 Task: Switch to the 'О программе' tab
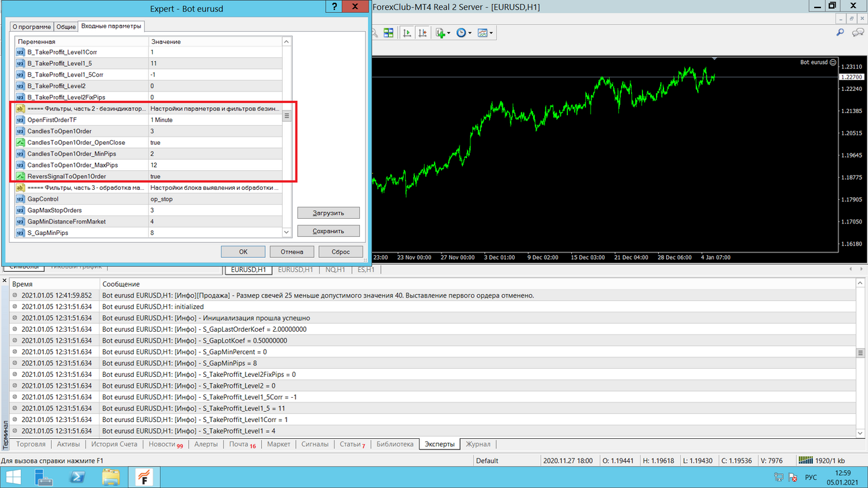coord(32,27)
